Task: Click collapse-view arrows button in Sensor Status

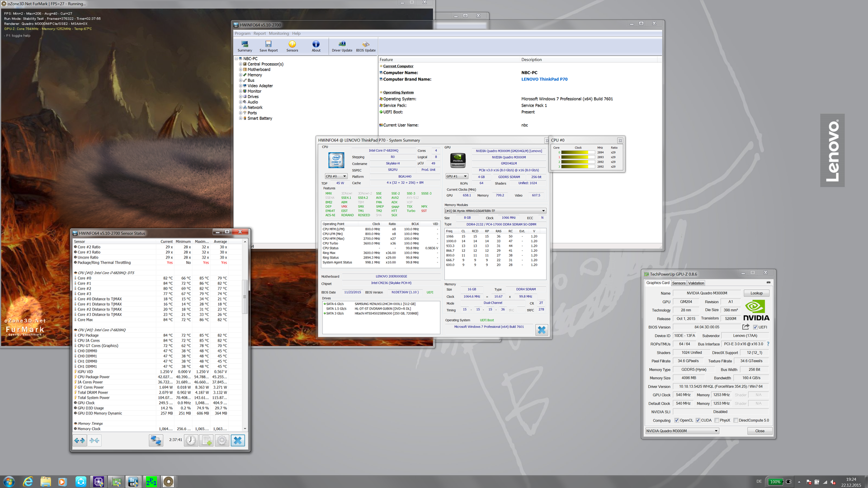Action: (x=94, y=440)
